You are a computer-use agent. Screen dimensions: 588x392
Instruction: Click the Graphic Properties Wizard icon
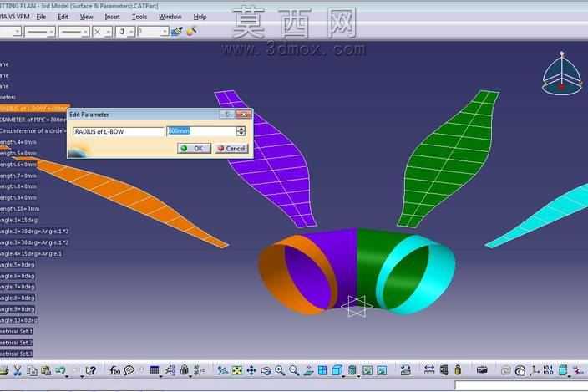191,32
